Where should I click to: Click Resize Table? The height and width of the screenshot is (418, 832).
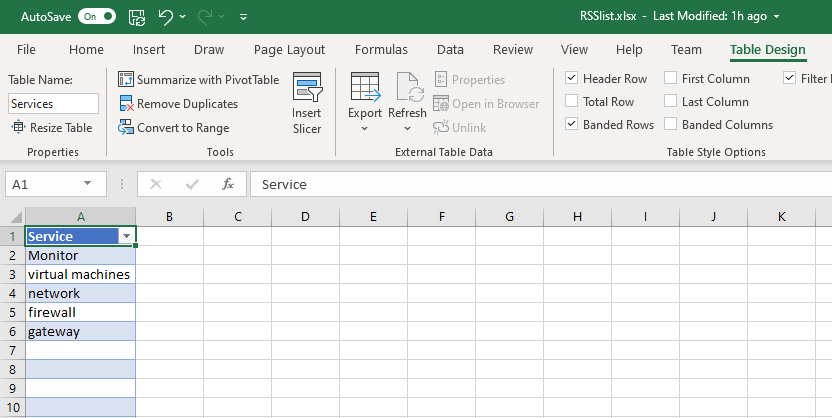pos(52,128)
